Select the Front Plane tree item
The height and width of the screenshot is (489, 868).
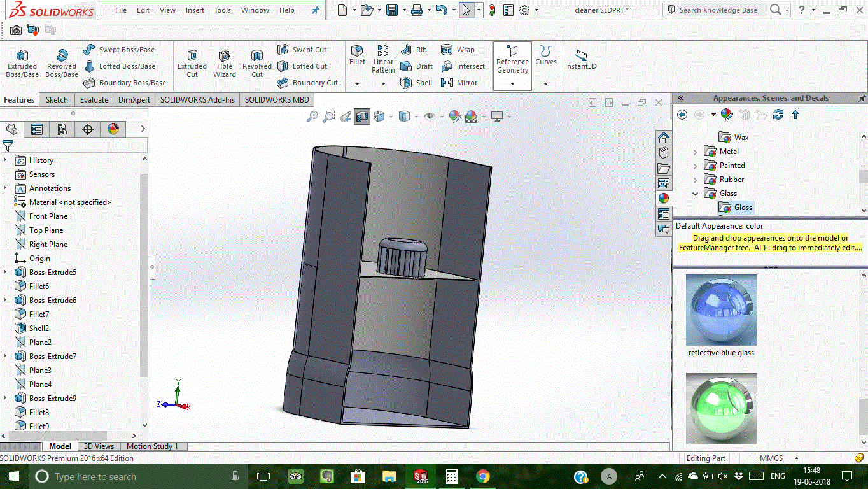point(48,216)
